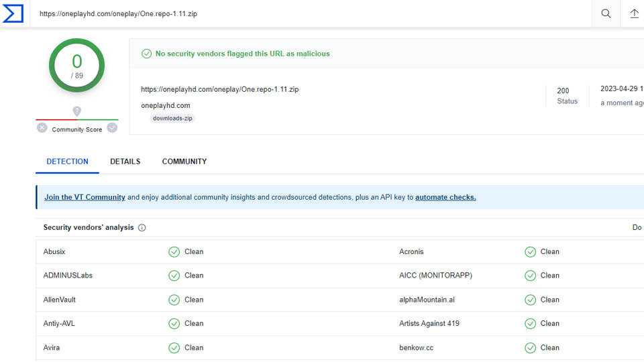Click the search magnifier icon

[606, 13]
